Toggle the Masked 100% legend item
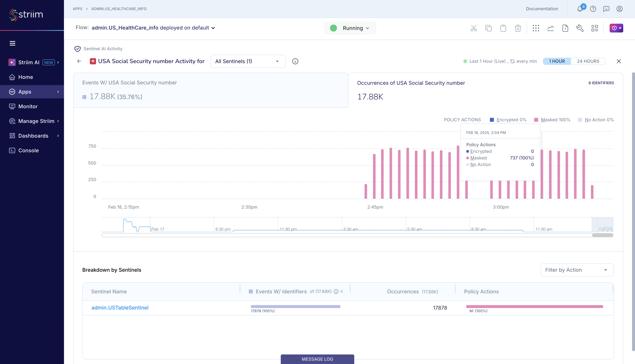The width and height of the screenshot is (635, 364). 555,120
